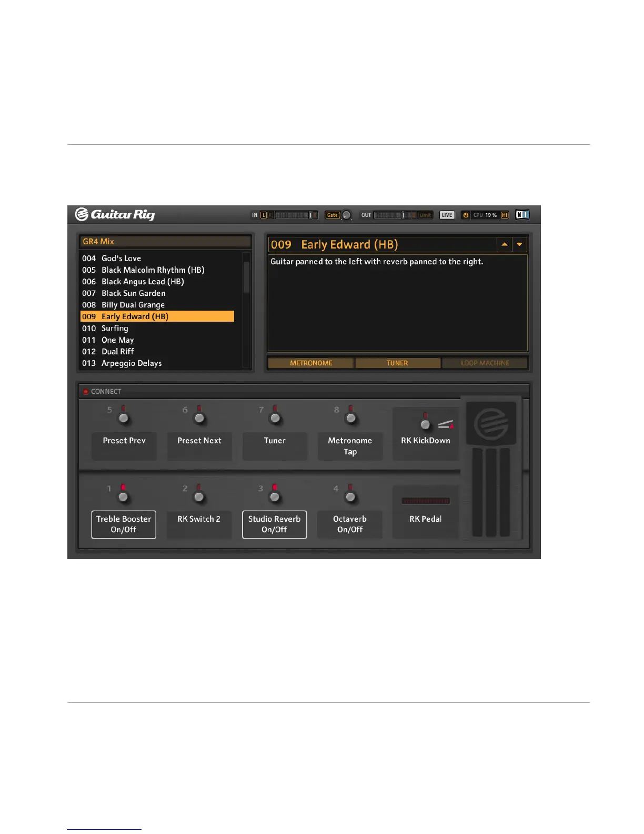Click the Native Instruments NI logo

522,214
